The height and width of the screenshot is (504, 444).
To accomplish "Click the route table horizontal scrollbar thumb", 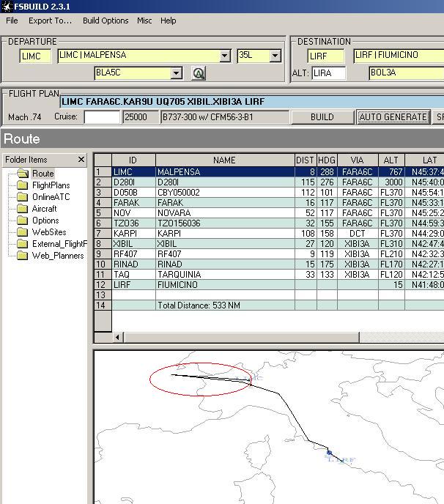I will click(x=242, y=338).
